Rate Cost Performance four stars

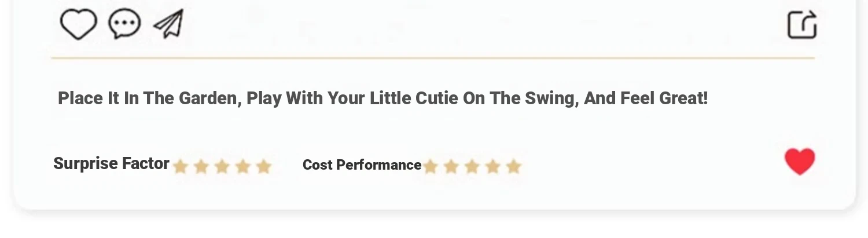492,167
